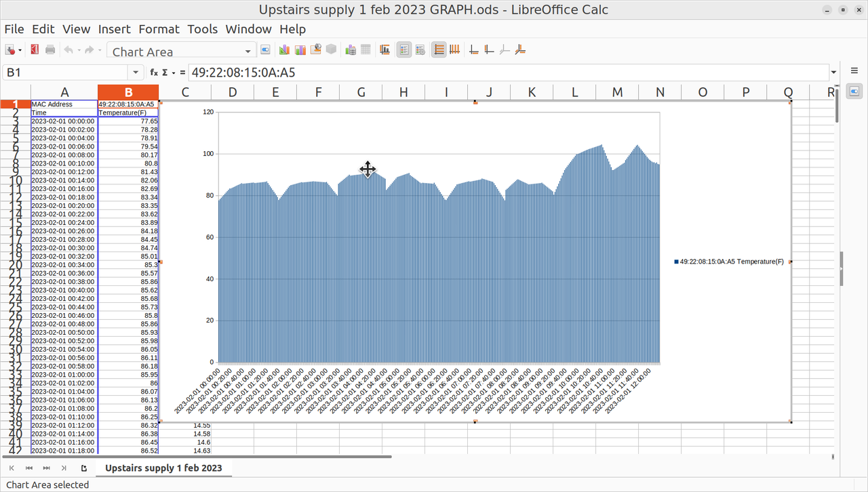Toggle Legend On/Off button
This screenshot has height=492, width=868.
(x=404, y=49)
